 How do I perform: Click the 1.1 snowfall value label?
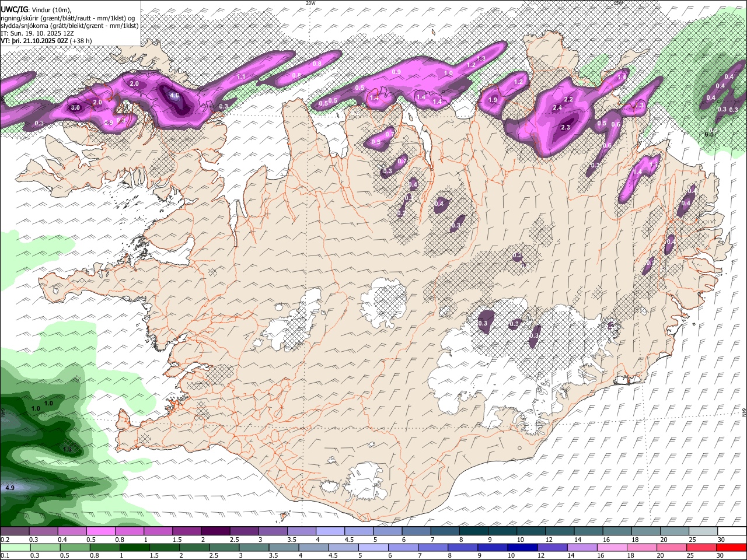241,77
